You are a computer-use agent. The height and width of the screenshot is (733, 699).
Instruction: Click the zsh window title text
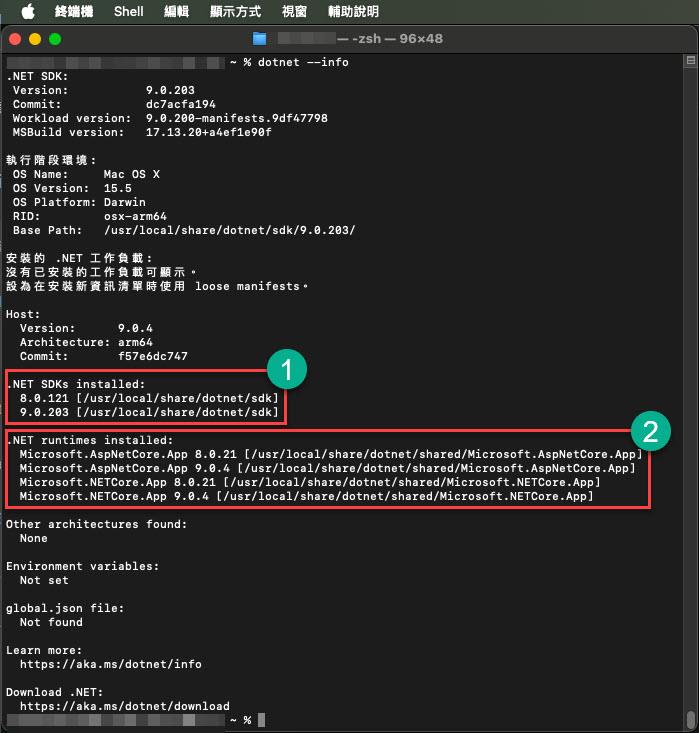point(391,39)
